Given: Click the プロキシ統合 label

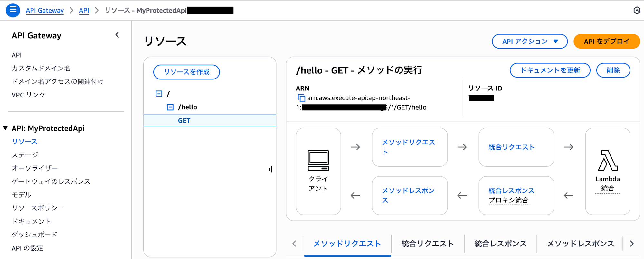Looking at the screenshot, I should [508, 200].
